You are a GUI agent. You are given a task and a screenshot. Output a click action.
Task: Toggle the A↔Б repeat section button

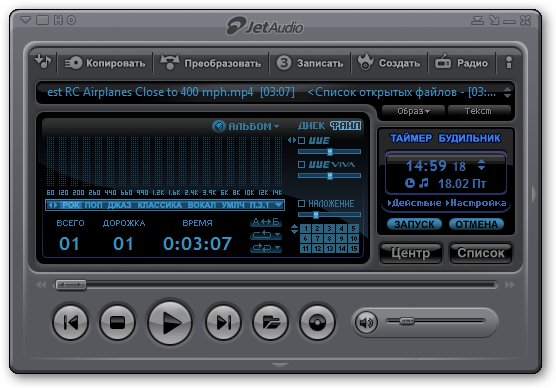coord(266,222)
